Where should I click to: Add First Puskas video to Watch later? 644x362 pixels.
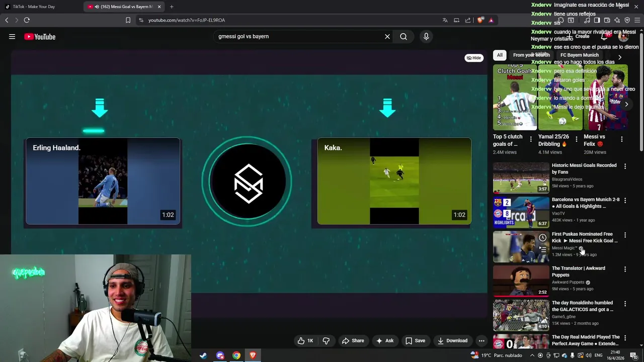542,238
